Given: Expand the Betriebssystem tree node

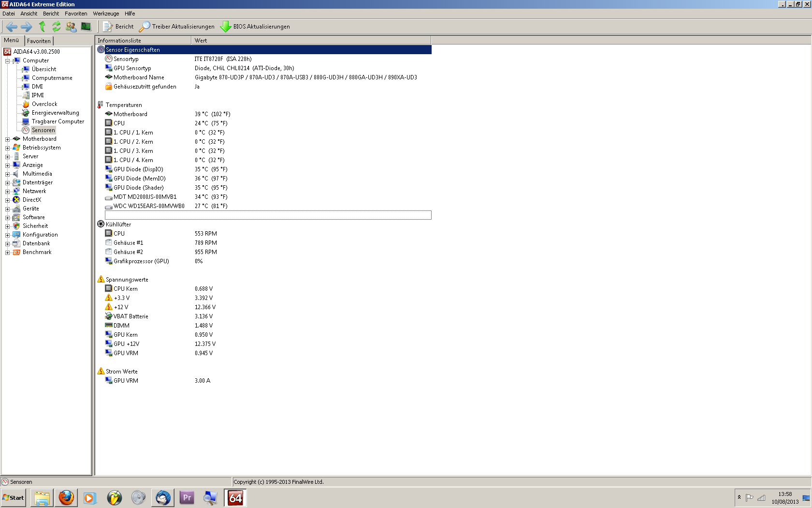Looking at the screenshot, I should pos(7,148).
